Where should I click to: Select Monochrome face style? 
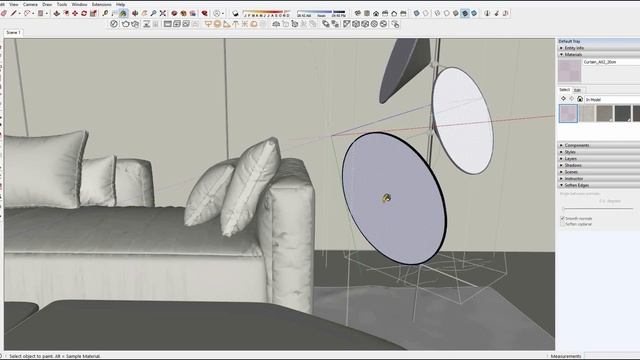click(474, 13)
